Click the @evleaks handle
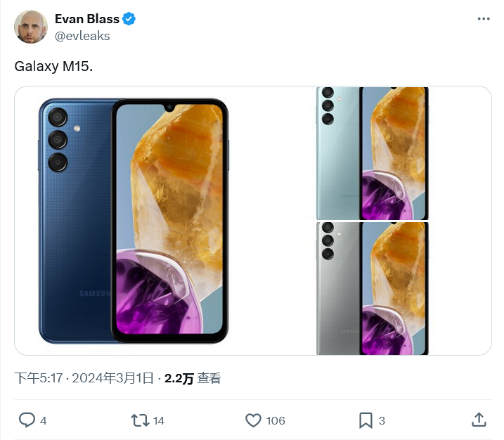This screenshot has height=440, width=504. point(82,36)
